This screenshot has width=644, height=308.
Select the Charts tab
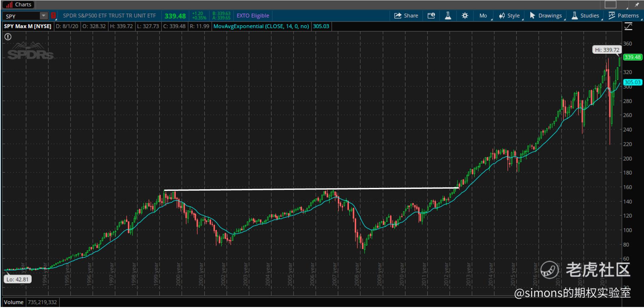19,5
